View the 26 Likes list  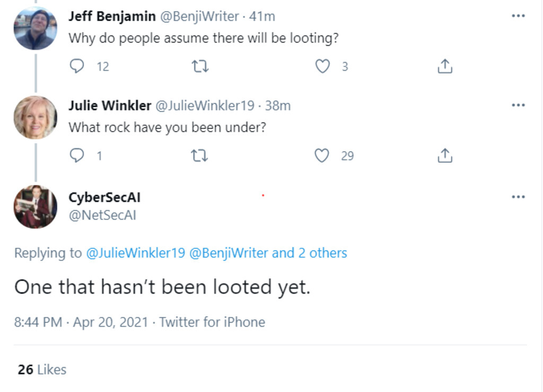coord(42,369)
